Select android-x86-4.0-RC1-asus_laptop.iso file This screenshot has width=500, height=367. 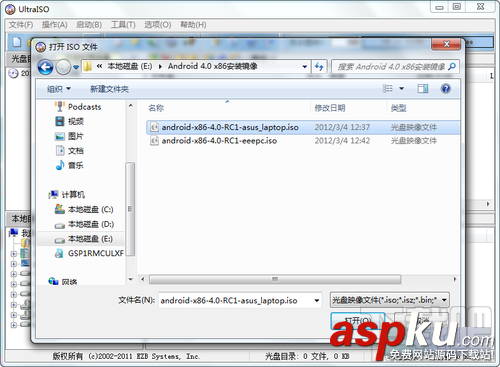(x=303, y=127)
